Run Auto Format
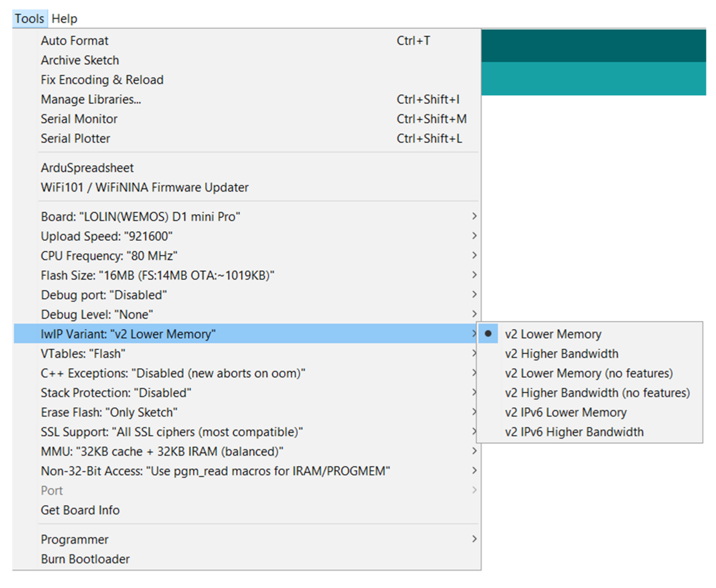 (x=74, y=41)
